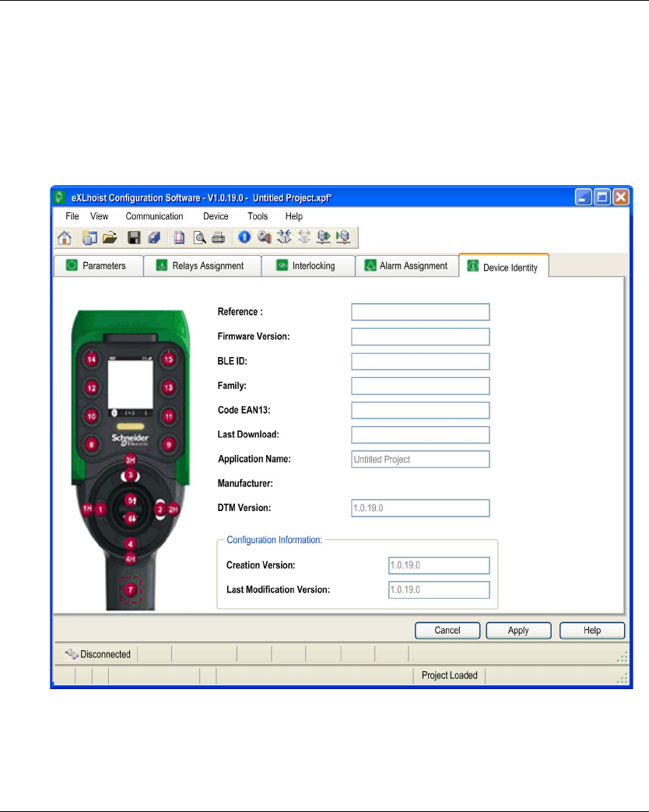The image size is (649, 812).
Task: Click remote button 15
Action: [x=168, y=359]
